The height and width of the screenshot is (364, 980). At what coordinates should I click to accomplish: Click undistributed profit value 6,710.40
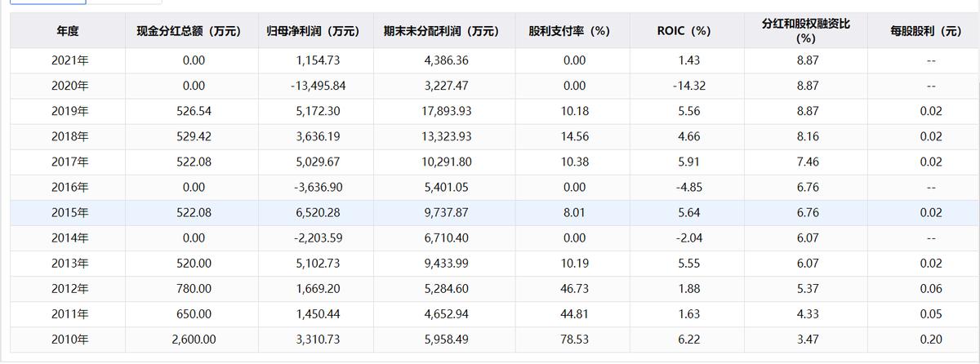click(x=447, y=238)
